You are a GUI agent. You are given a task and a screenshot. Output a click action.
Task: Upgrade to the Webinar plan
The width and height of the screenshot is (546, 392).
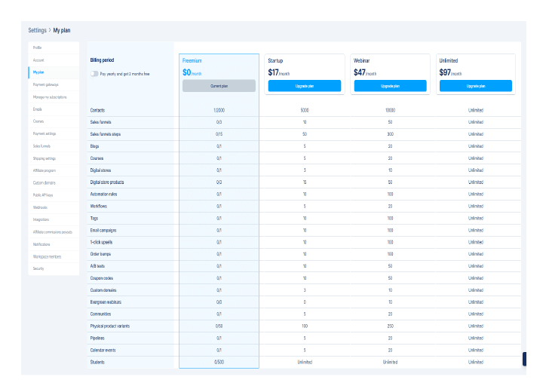391,86
